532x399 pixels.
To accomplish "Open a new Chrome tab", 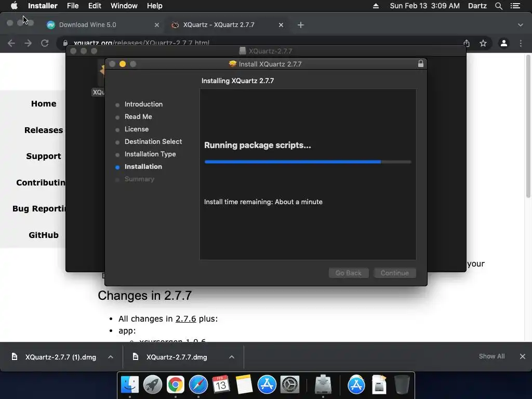I will pos(301,25).
